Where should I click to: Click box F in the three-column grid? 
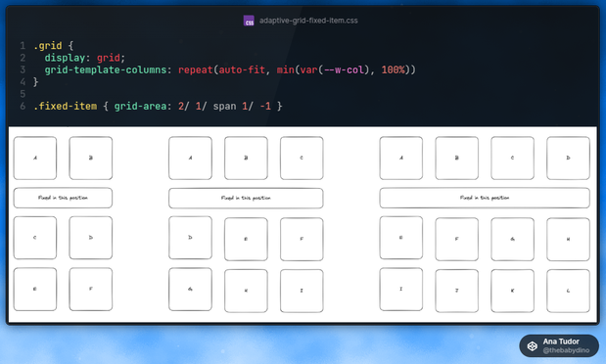pos(302,239)
